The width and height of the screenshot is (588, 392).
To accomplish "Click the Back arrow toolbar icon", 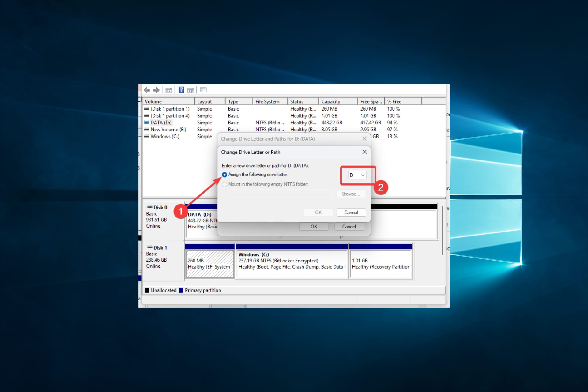I will point(147,90).
